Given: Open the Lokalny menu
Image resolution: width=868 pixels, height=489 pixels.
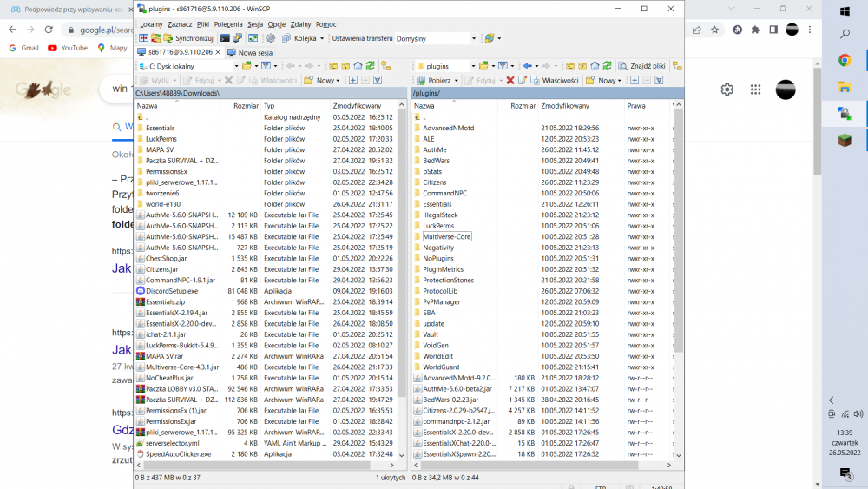Looking at the screenshot, I should pyautogui.click(x=151, y=24).
